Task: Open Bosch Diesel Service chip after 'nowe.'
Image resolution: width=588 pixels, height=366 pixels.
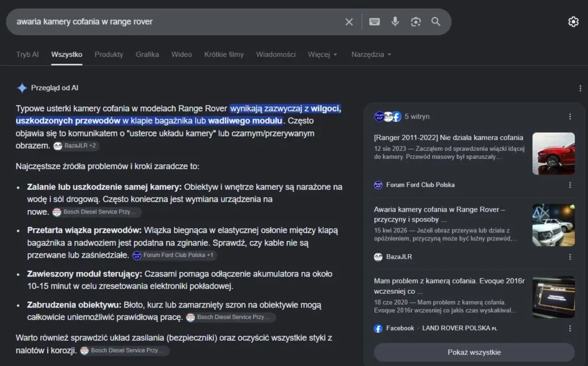Action: pyautogui.click(x=96, y=212)
